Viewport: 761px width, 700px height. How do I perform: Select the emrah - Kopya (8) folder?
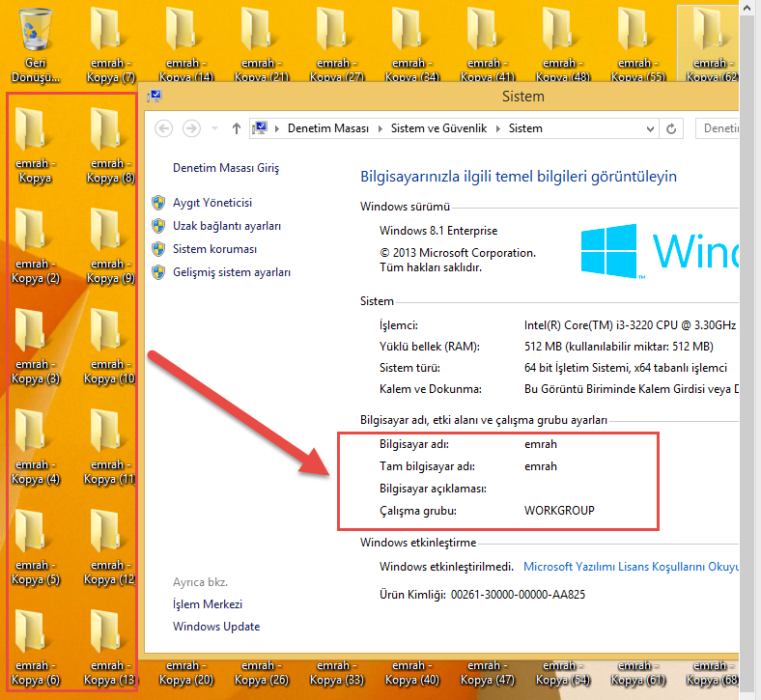tap(110, 146)
